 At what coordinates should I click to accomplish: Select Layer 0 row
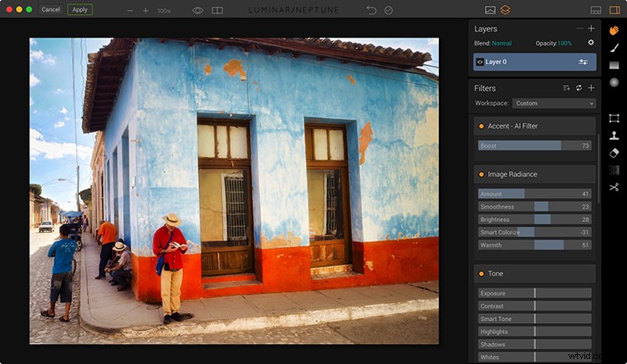click(535, 62)
